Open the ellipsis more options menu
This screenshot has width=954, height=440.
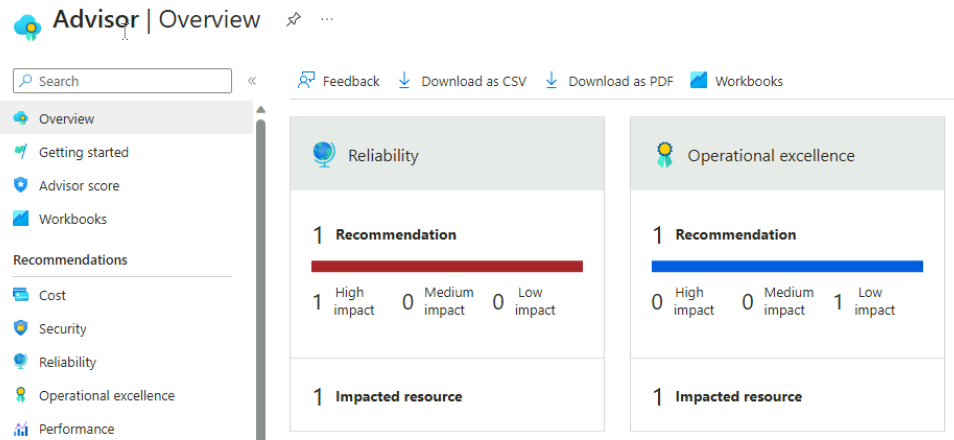point(327,20)
